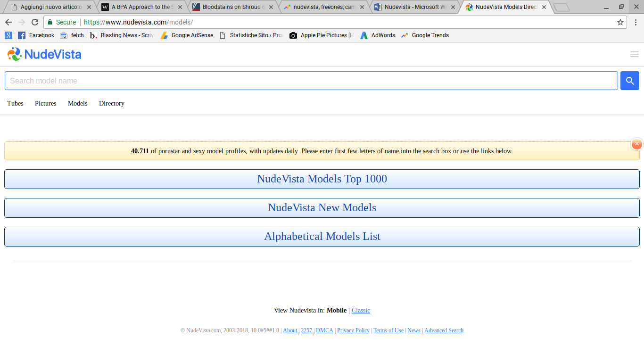Open the About footer link
Image resolution: width=644 pixels, height=362 pixels.
click(290, 330)
